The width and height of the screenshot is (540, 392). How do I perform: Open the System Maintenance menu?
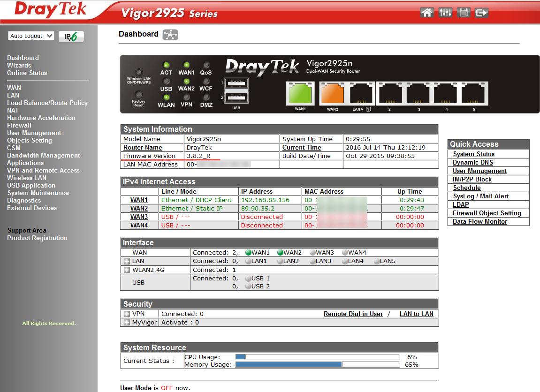point(38,193)
